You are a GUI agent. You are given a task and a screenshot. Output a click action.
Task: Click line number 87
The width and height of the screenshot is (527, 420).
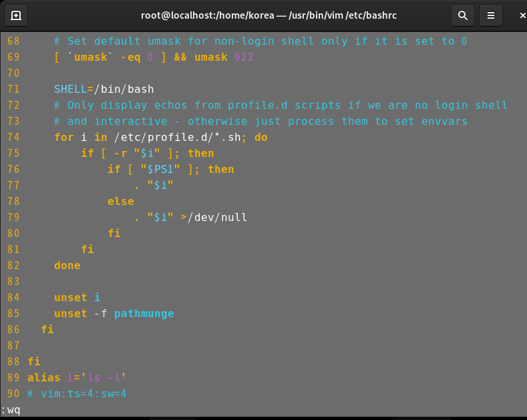[x=13, y=345]
